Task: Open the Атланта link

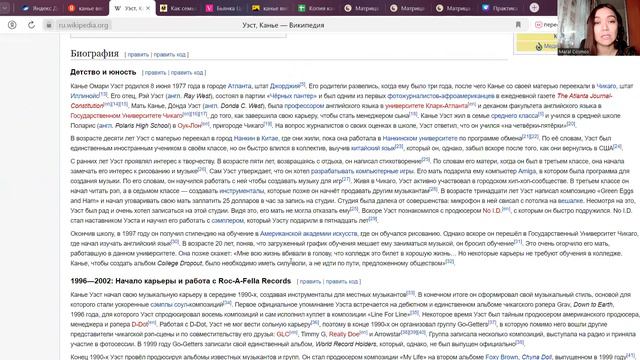Action: tap(240, 86)
